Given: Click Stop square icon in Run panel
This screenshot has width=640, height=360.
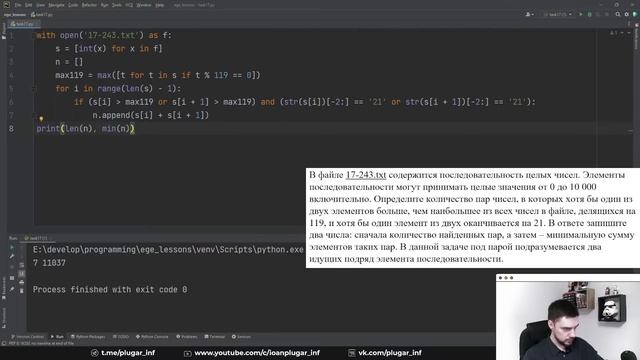Looking at the screenshot, I should [12, 278].
